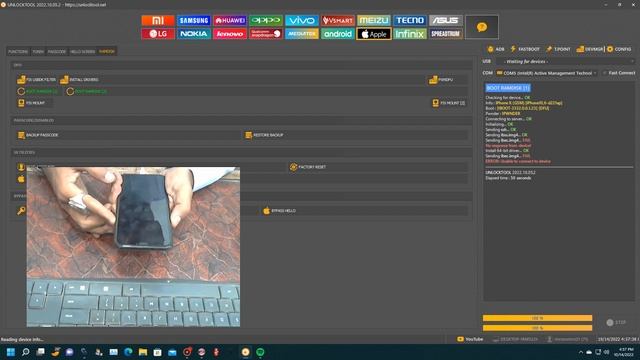The width and height of the screenshot is (640, 360).
Task: Open Microsoft Edge from the taskbar
Action: coord(128,352)
